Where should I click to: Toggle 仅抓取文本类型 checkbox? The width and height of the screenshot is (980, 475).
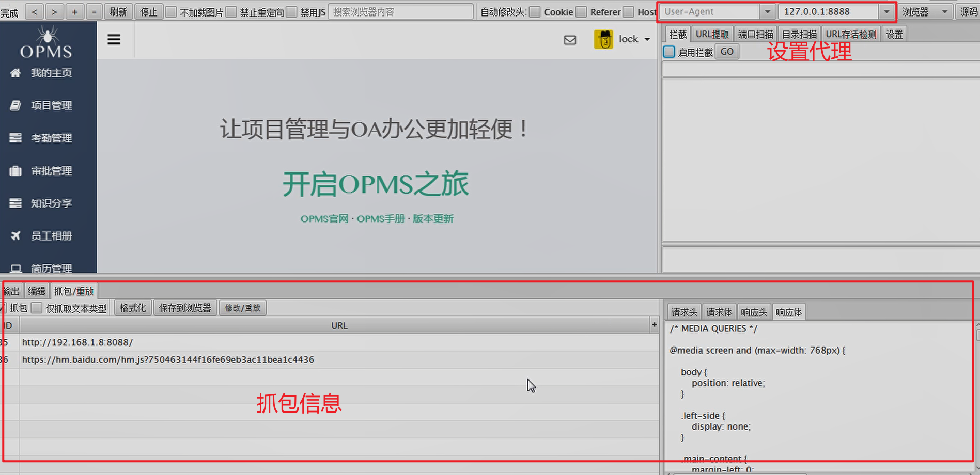[37, 308]
